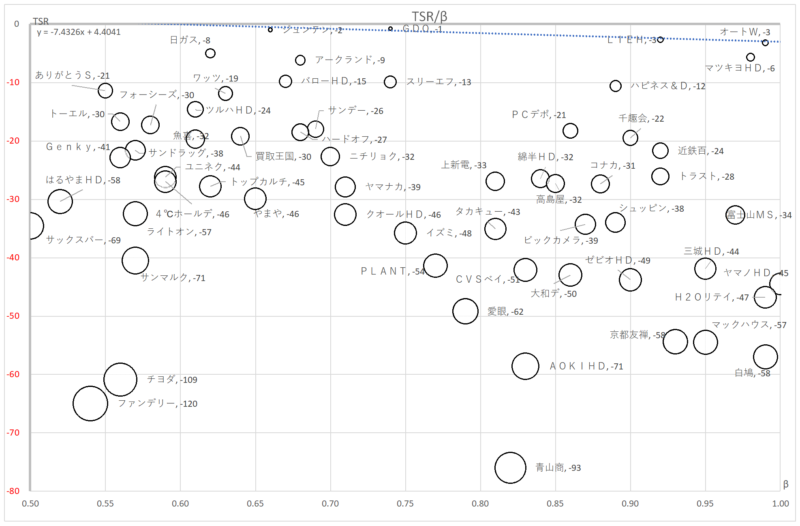The width and height of the screenshot is (800, 526).
Task: Click the 4℃ホールデ, -46 label
Action: click(x=192, y=215)
